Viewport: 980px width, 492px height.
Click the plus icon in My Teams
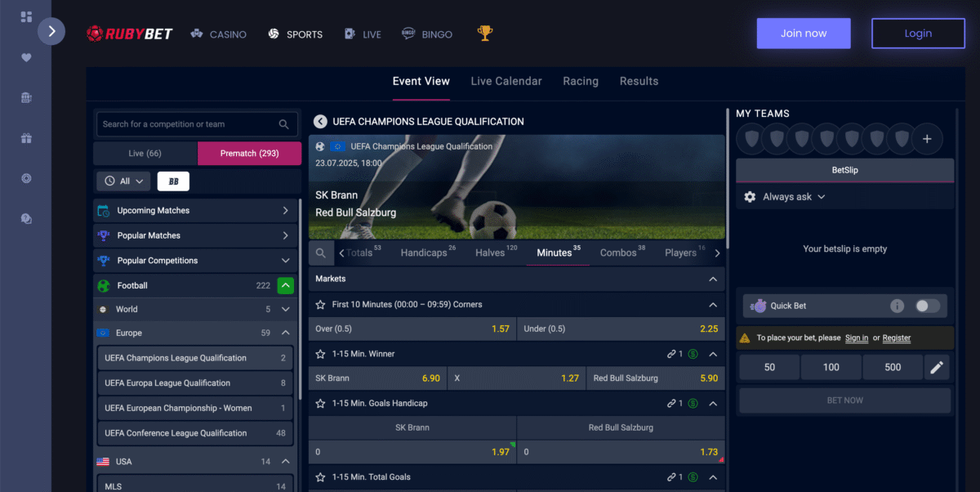tap(927, 139)
